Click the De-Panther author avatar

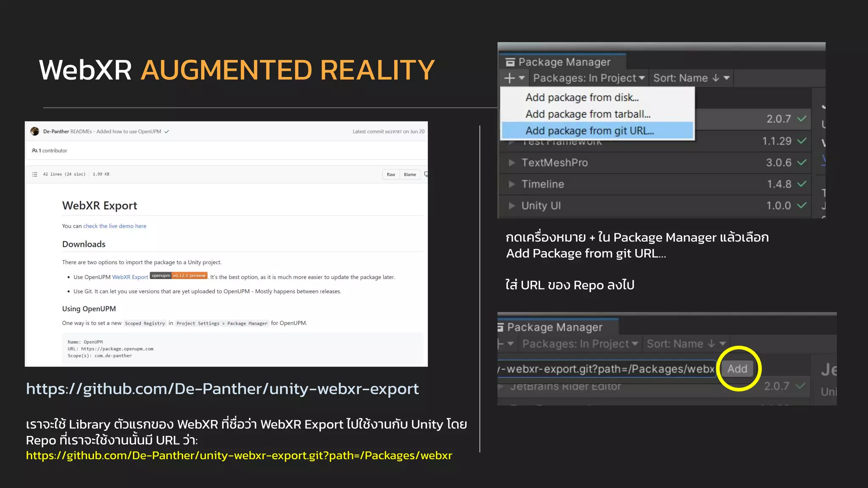(35, 131)
